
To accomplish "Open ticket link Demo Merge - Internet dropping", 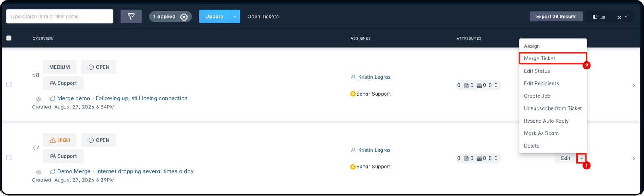I will pos(125,171).
